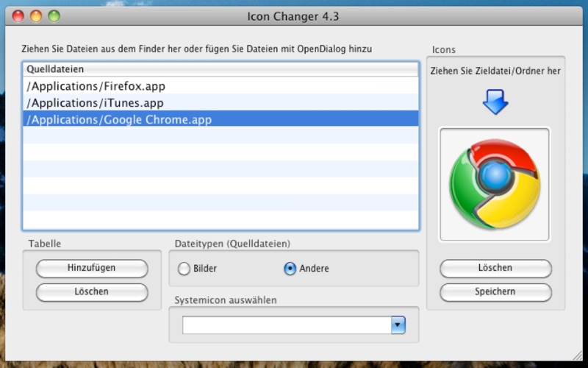The width and height of the screenshot is (588, 368).
Task: Click the Icon Changer 4.3 title bar
Action: pyautogui.click(x=293, y=16)
